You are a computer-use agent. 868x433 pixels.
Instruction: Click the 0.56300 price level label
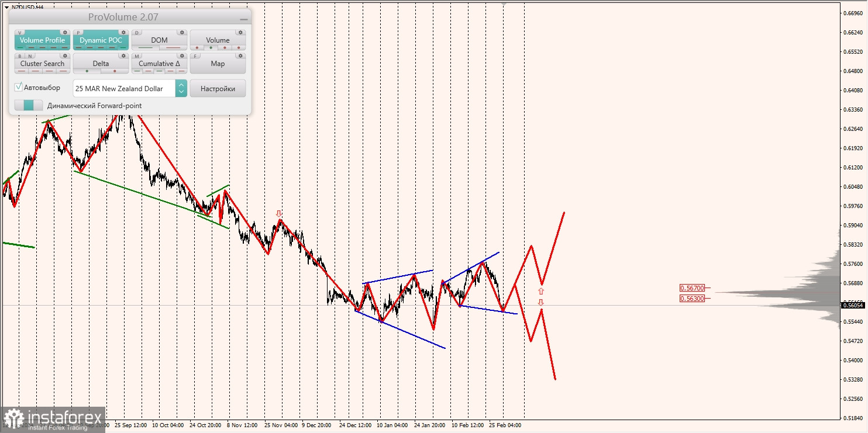[x=693, y=298]
